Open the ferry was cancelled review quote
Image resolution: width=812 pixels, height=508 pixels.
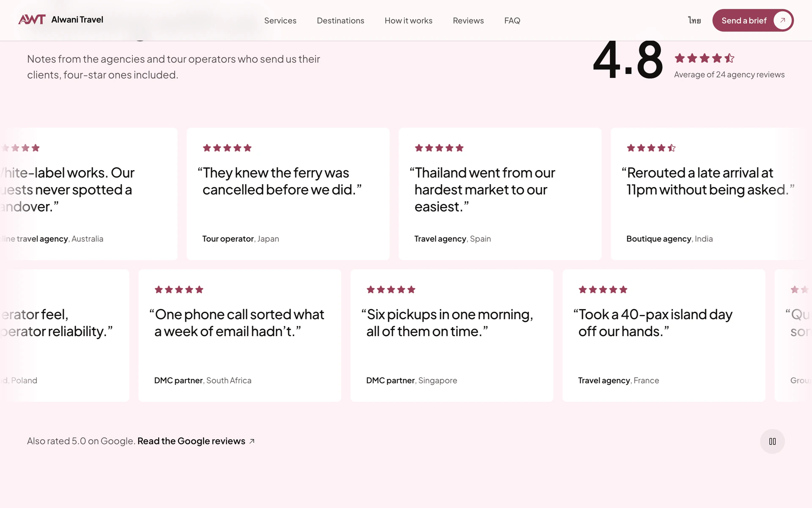[280, 181]
